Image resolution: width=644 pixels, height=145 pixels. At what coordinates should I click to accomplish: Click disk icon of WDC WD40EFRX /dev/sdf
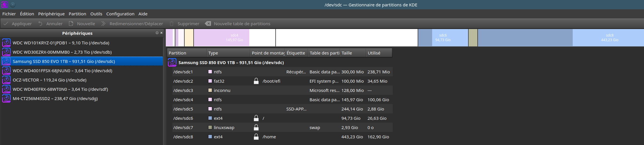coord(6,89)
